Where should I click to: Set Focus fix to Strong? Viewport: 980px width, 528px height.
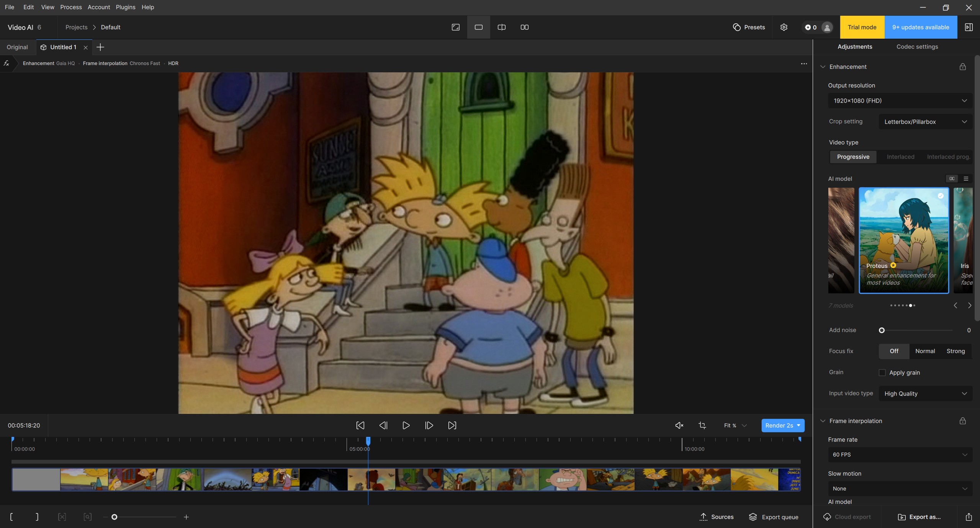[955, 351]
